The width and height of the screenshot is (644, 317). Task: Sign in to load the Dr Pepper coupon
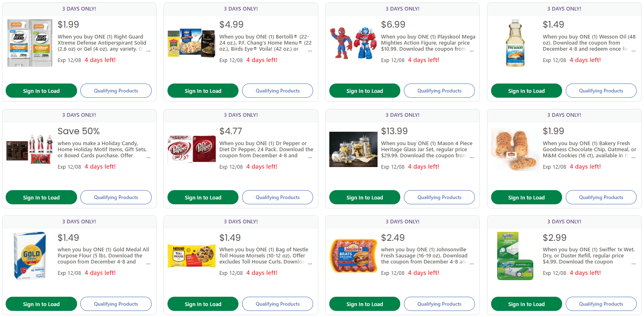[203, 197]
